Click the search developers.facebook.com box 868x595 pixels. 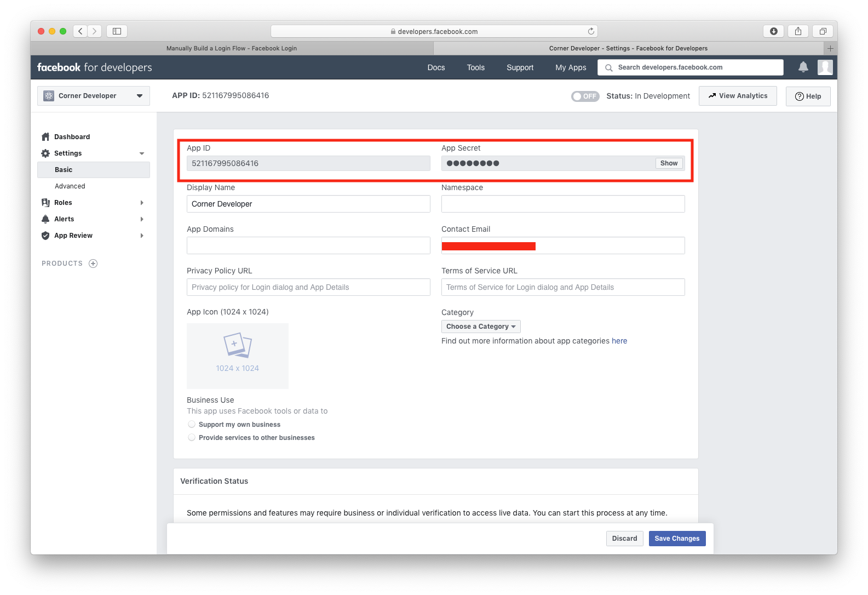[691, 67]
